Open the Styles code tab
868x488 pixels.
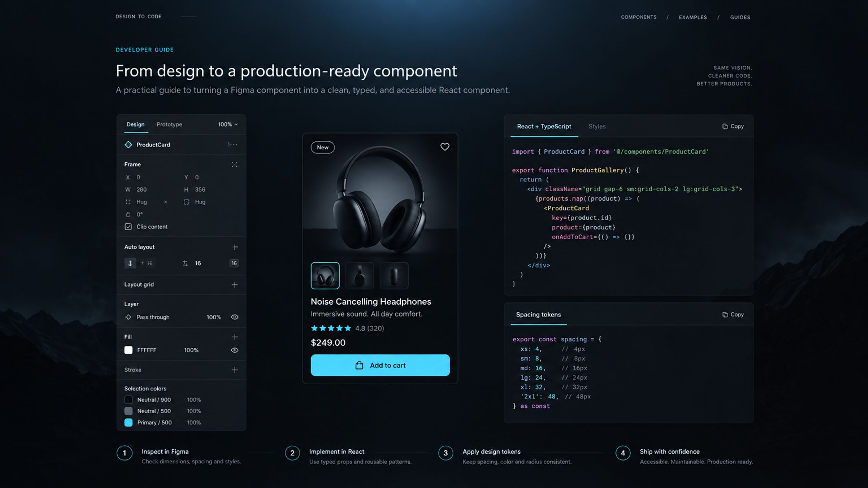[x=597, y=126]
